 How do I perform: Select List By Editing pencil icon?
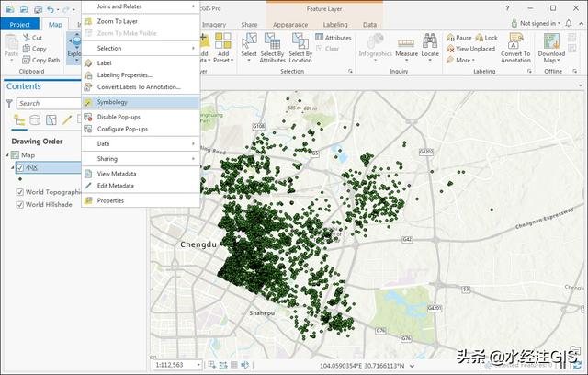click(x=67, y=120)
